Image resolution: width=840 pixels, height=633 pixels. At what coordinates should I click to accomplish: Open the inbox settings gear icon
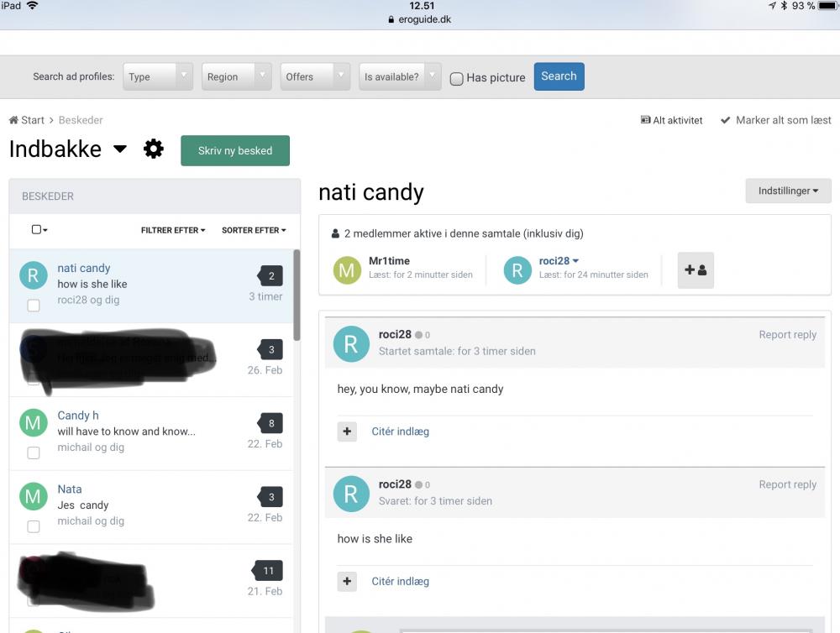pos(153,149)
